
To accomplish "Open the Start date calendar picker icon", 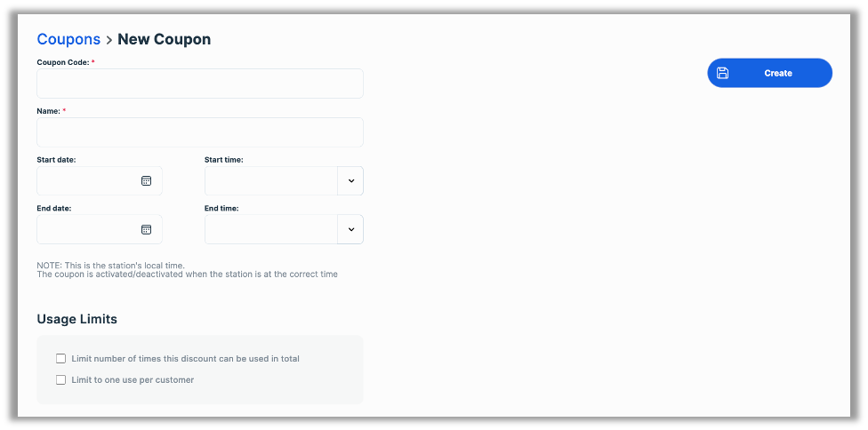I will pos(146,180).
